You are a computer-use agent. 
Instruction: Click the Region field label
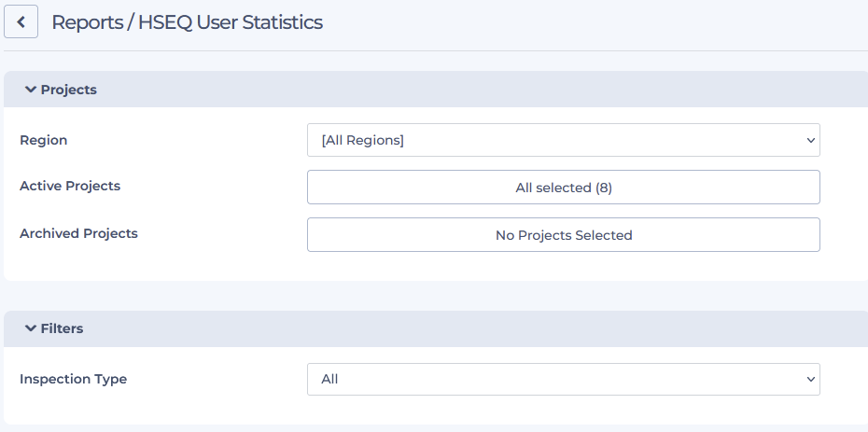(x=43, y=140)
